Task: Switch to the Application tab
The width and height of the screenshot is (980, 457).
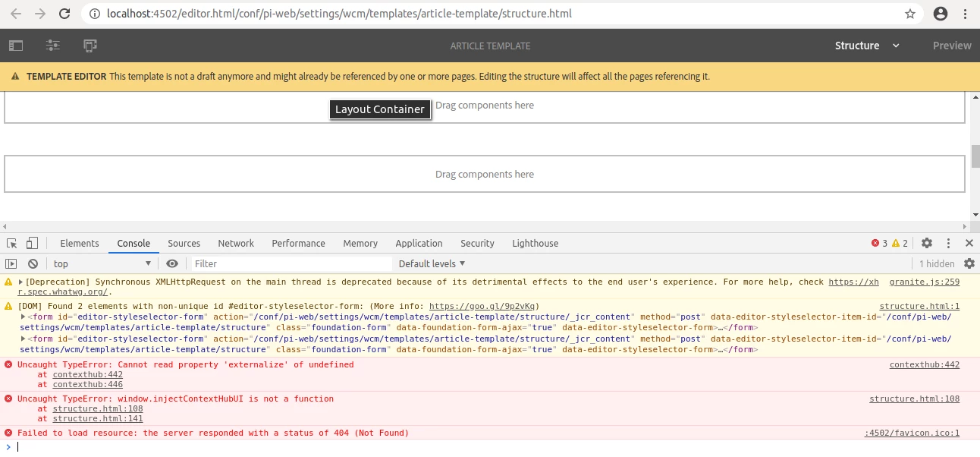Action: coord(419,243)
